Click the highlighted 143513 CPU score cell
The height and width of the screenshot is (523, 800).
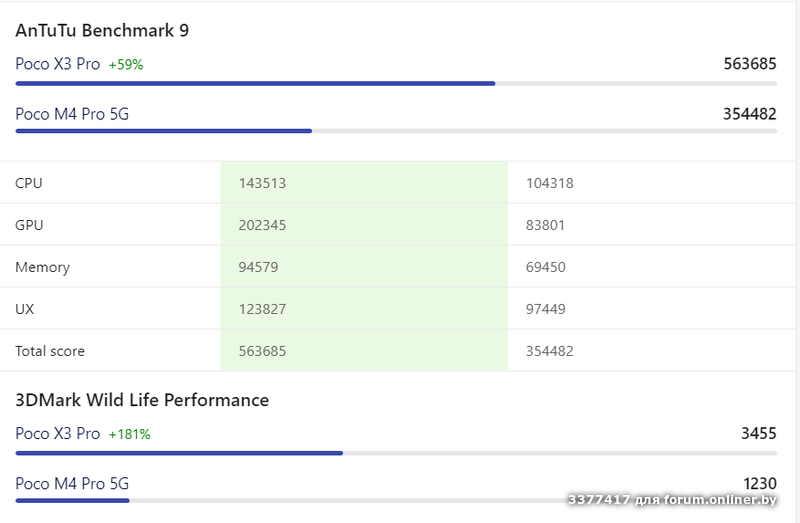tap(263, 183)
